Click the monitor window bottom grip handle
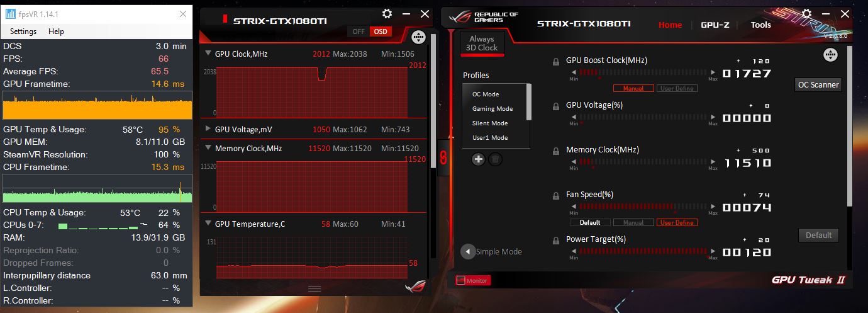This screenshot has width=868, height=313. click(314, 288)
